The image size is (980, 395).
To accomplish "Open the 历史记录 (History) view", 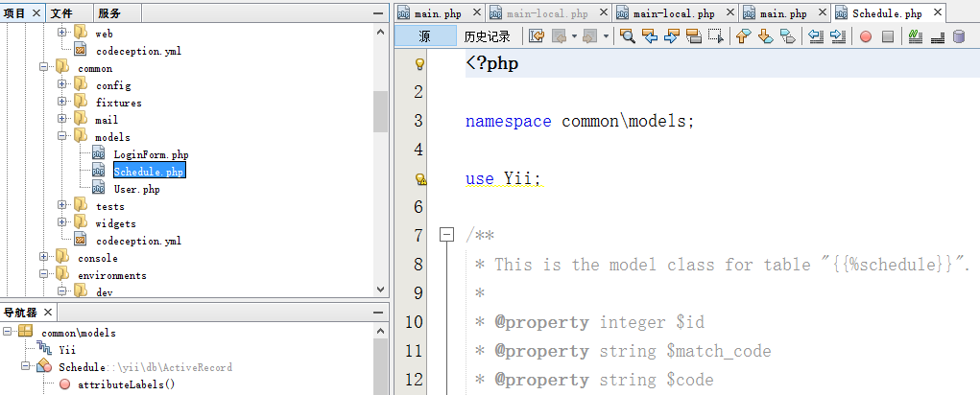I will point(487,36).
